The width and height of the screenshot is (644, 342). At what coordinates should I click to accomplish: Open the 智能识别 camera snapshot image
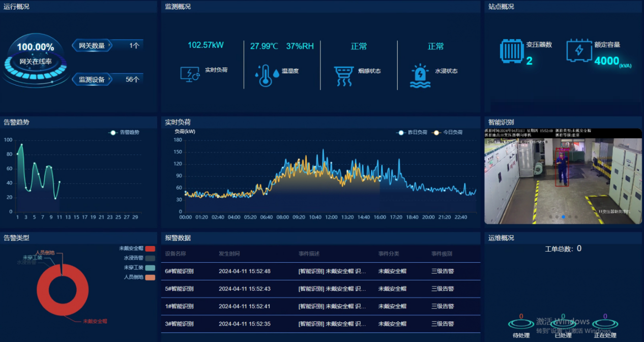563,175
